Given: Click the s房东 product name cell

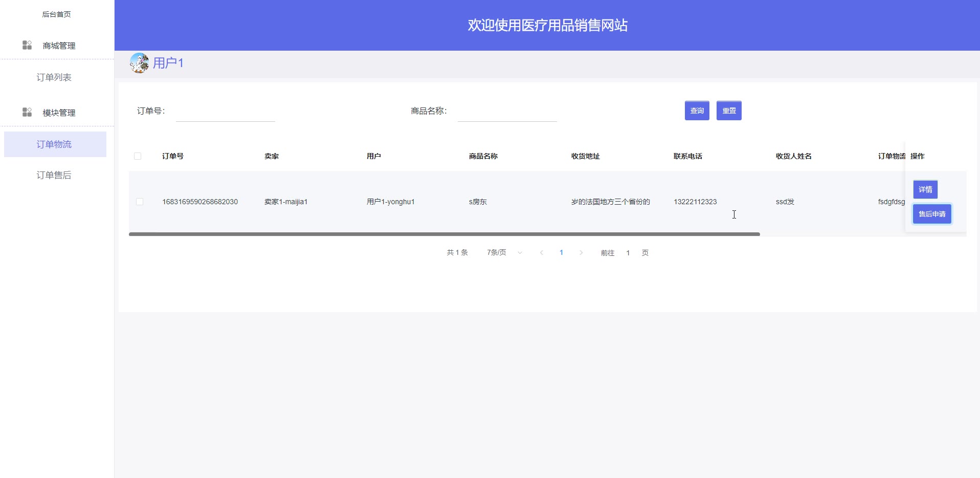Looking at the screenshot, I should [x=478, y=202].
